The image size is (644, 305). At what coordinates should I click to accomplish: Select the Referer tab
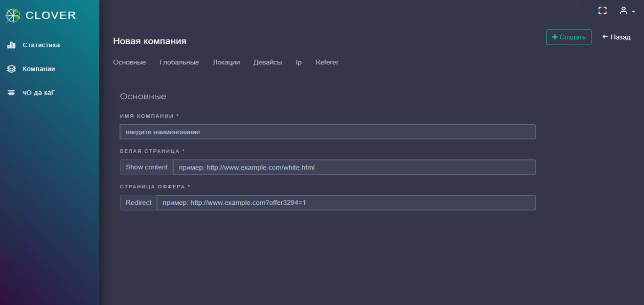tap(327, 63)
